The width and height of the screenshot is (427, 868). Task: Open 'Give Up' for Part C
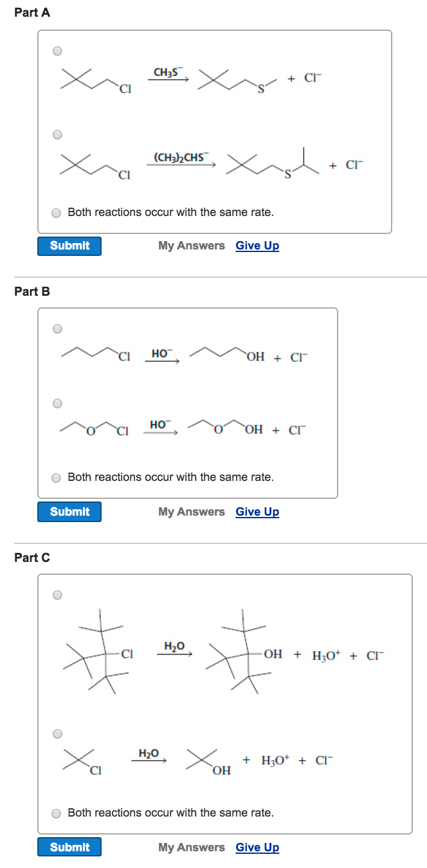pyautogui.click(x=257, y=847)
